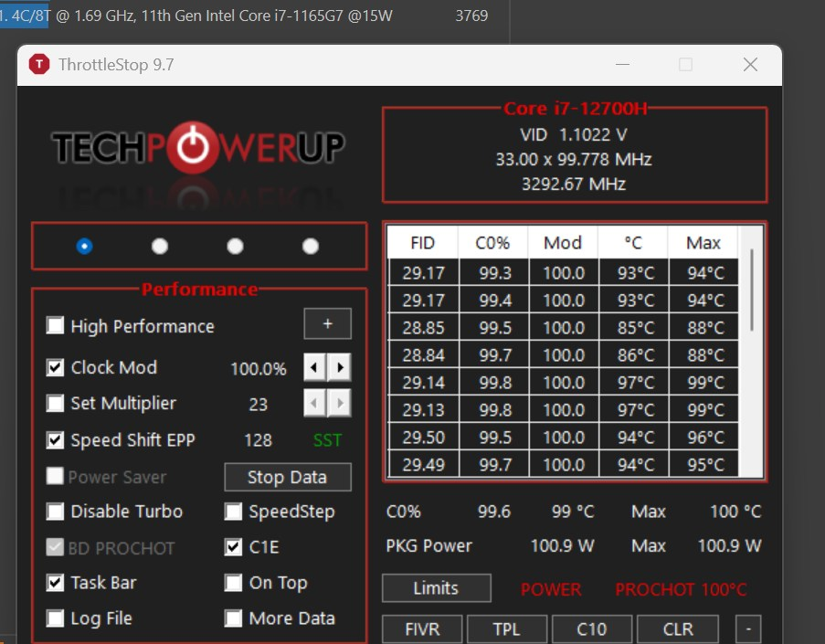Image resolution: width=825 pixels, height=644 pixels.
Task: Open the TPL power limits window
Action: (x=507, y=628)
